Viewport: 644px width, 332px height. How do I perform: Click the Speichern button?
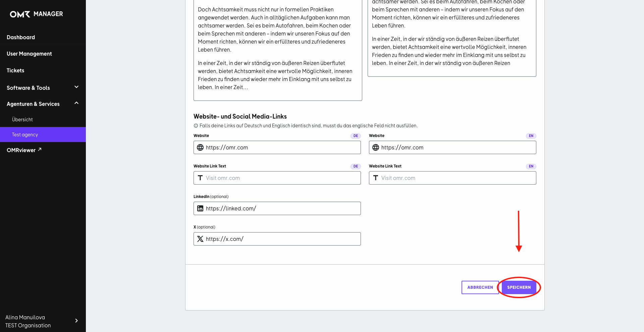[519, 287]
